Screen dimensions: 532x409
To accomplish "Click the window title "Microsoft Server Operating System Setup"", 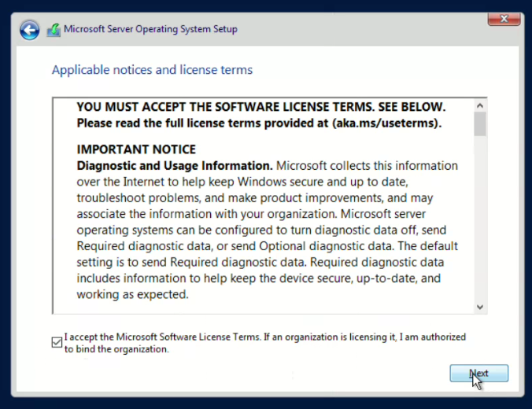I will click(150, 30).
